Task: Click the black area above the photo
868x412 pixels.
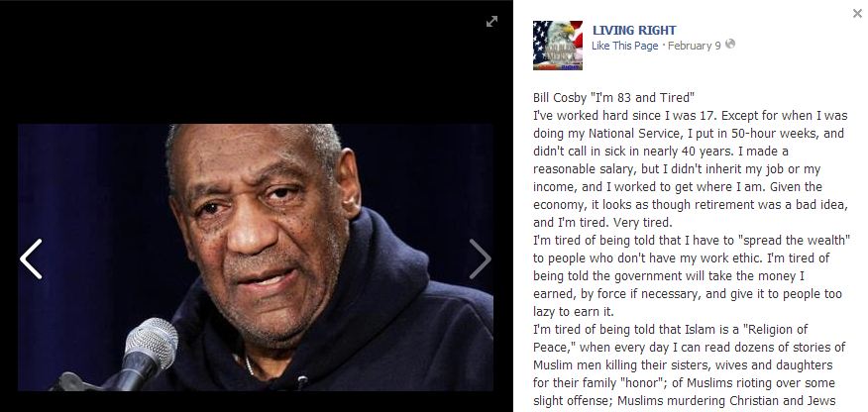Action: pyautogui.click(x=256, y=62)
